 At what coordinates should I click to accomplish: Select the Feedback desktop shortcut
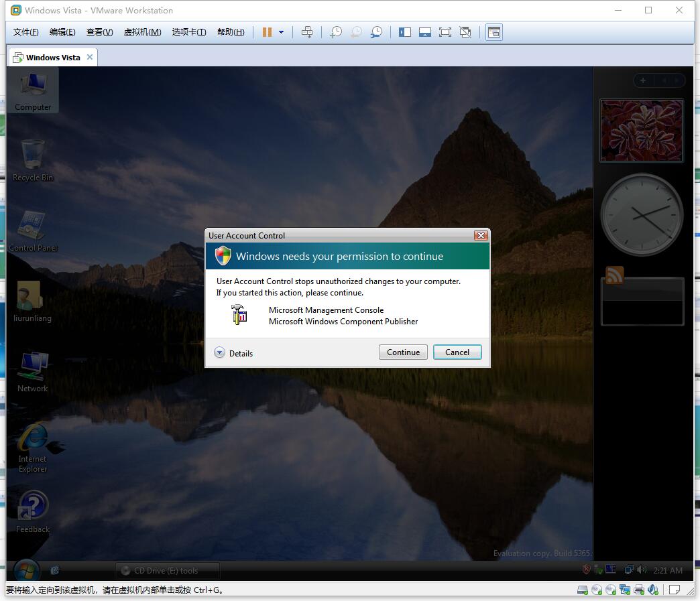click(x=33, y=512)
